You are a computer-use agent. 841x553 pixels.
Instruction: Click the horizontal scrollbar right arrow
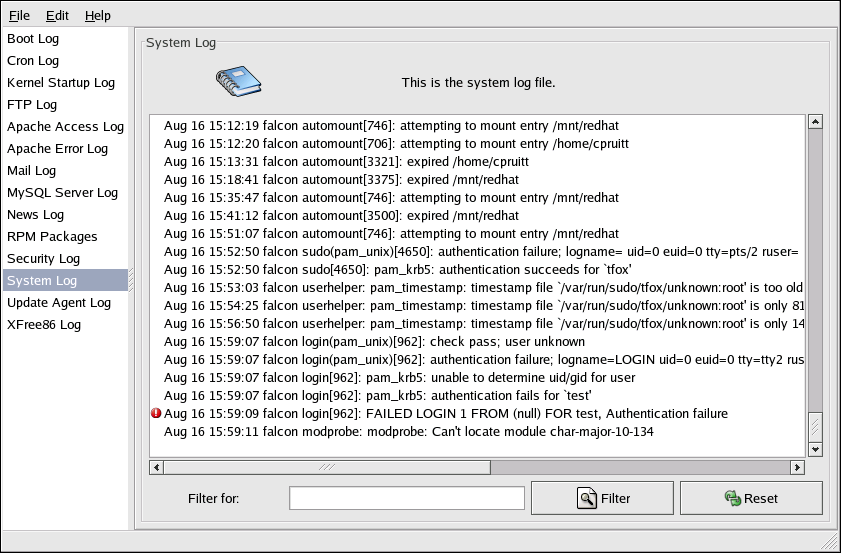click(x=797, y=467)
